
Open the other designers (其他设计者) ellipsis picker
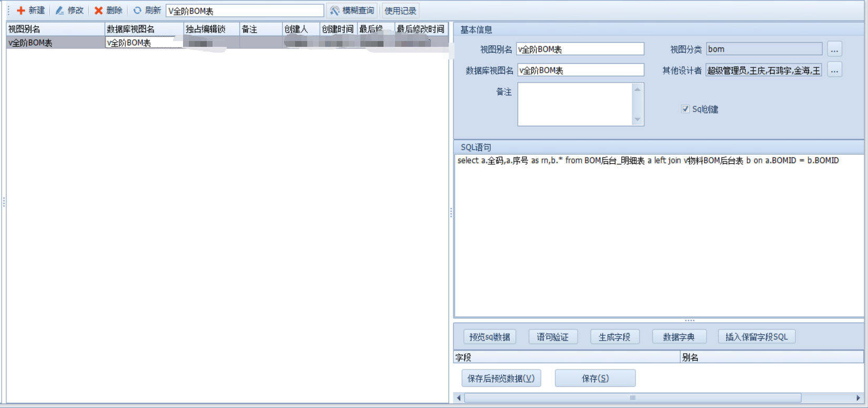coord(834,71)
